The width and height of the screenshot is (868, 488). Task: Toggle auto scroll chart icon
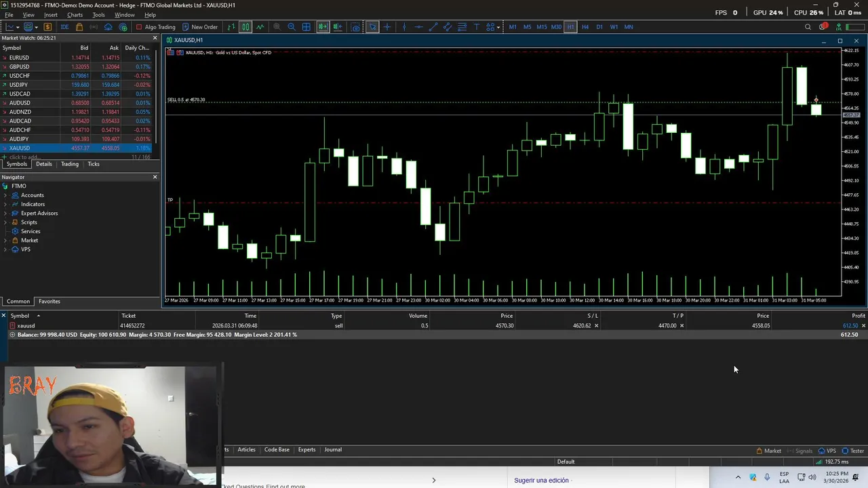323,27
